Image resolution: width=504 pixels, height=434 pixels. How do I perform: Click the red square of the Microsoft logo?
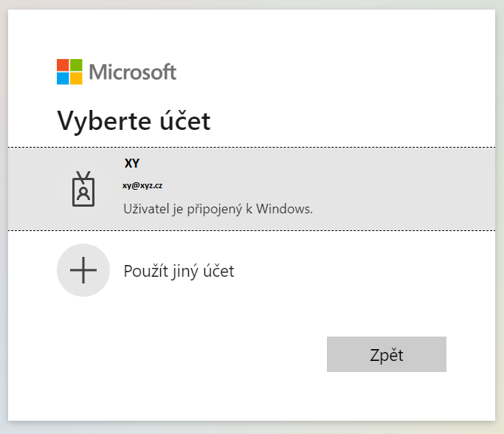[63, 65]
